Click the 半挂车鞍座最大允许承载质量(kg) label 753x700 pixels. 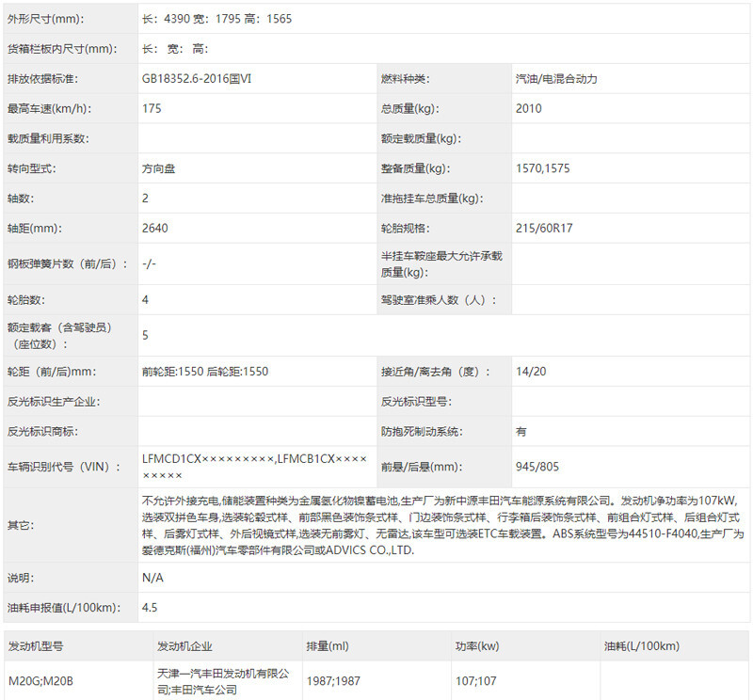click(441, 264)
